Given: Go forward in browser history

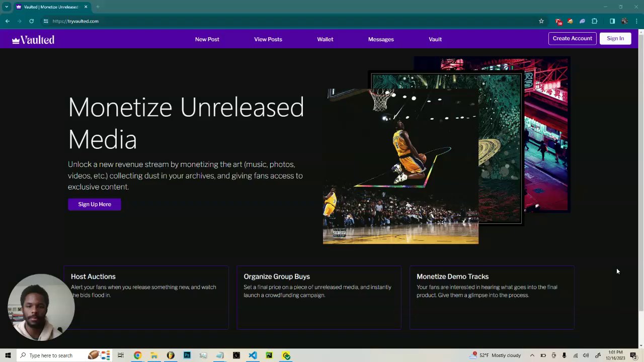Looking at the screenshot, I should pos(20,21).
